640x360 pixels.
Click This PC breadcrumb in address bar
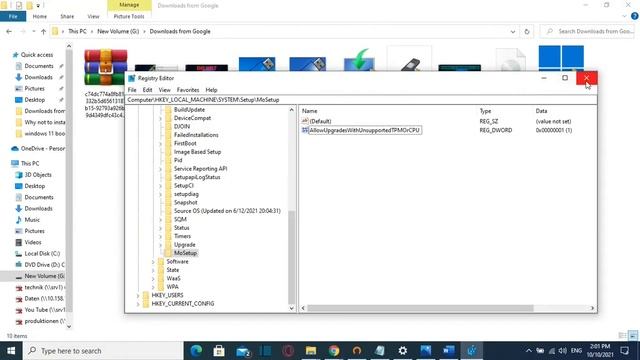click(x=77, y=31)
